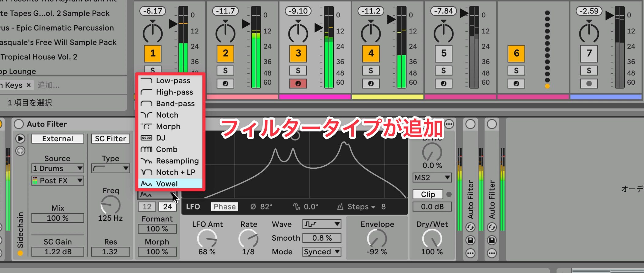The width and height of the screenshot is (644, 273).
Task: Toggle track 2 activator button
Action: (225, 53)
